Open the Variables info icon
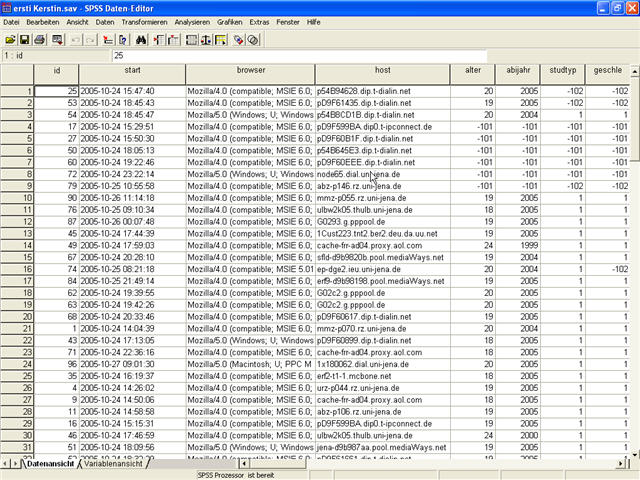640x480 pixels. (x=123, y=39)
